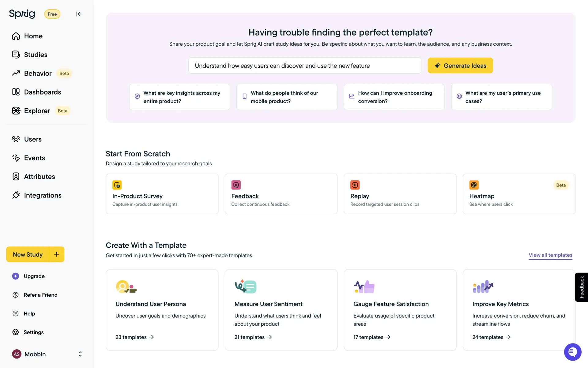The height and width of the screenshot is (368, 588).
Task: Open the vertical Feedback side tab
Action: coord(581,287)
